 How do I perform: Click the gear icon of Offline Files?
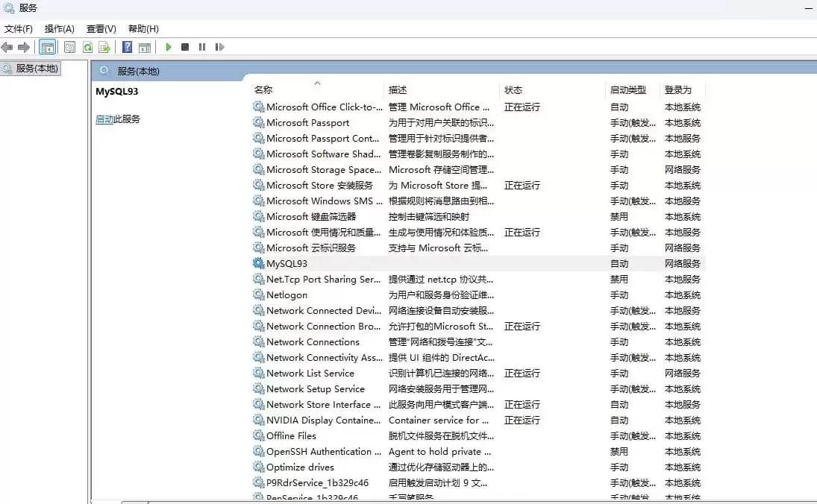point(258,436)
